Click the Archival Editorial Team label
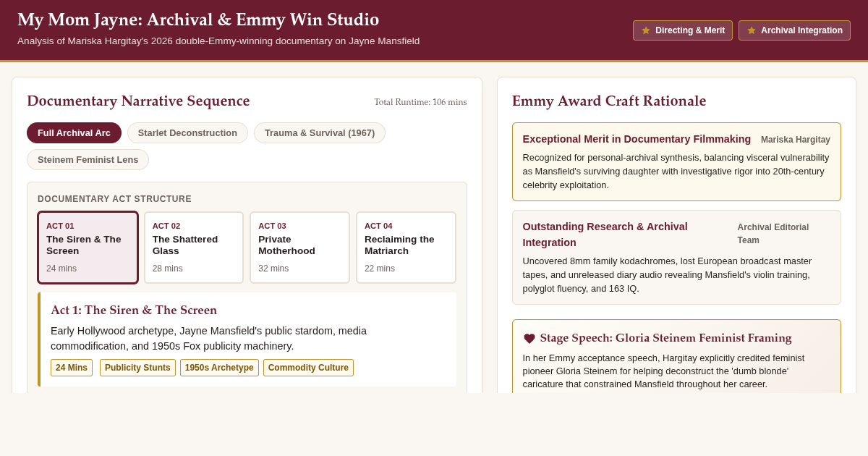This screenshot has height=456, width=868. [x=773, y=234]
